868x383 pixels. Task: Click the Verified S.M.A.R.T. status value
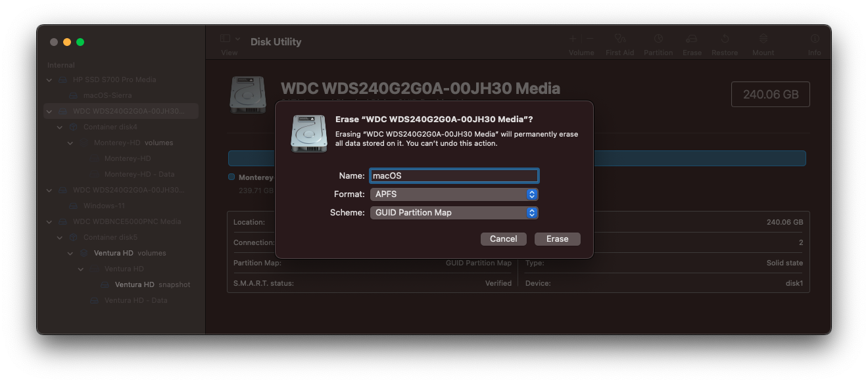498,283
